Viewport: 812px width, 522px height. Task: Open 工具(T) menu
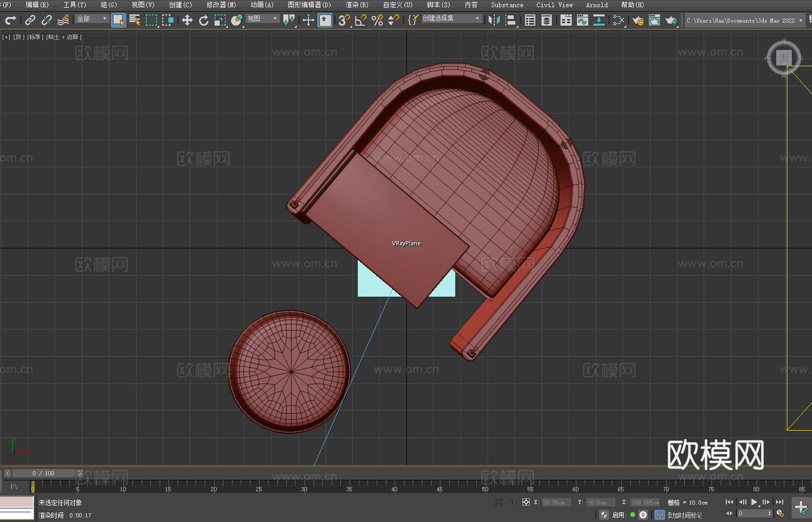(x=74, y=5)
